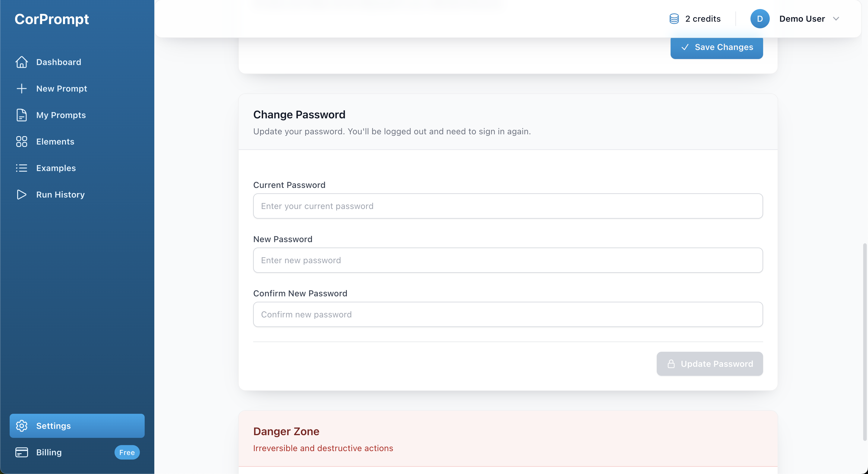The width and height of the screenshot is (868, 474).
Task: Open the Elements grid icon
Action: 22,142
